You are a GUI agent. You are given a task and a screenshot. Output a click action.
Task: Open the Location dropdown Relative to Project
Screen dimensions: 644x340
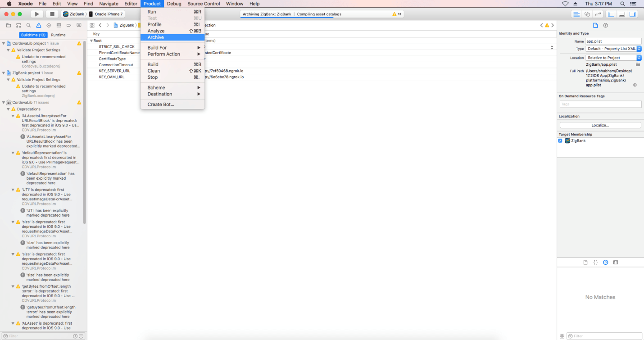click(x=613, y=58)
